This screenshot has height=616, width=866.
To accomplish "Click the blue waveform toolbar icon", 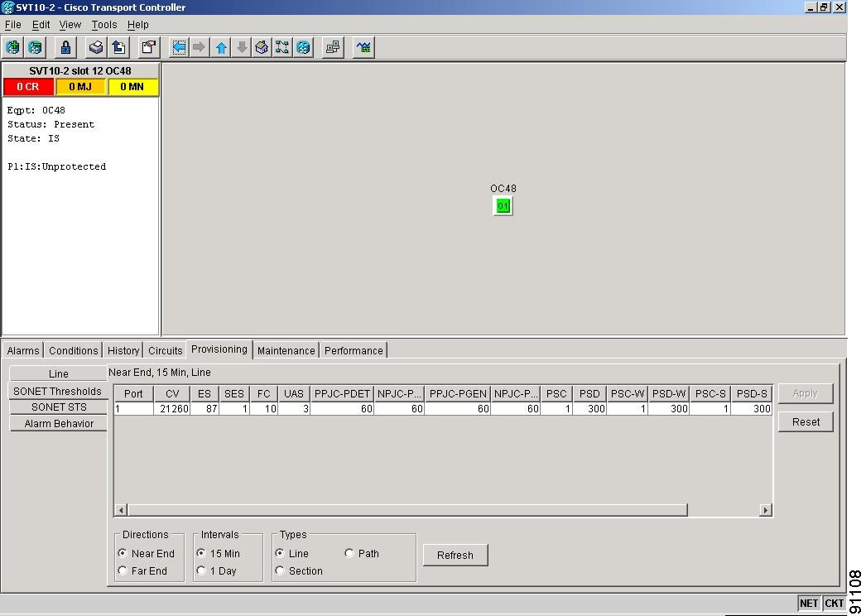I will point(363,47).
